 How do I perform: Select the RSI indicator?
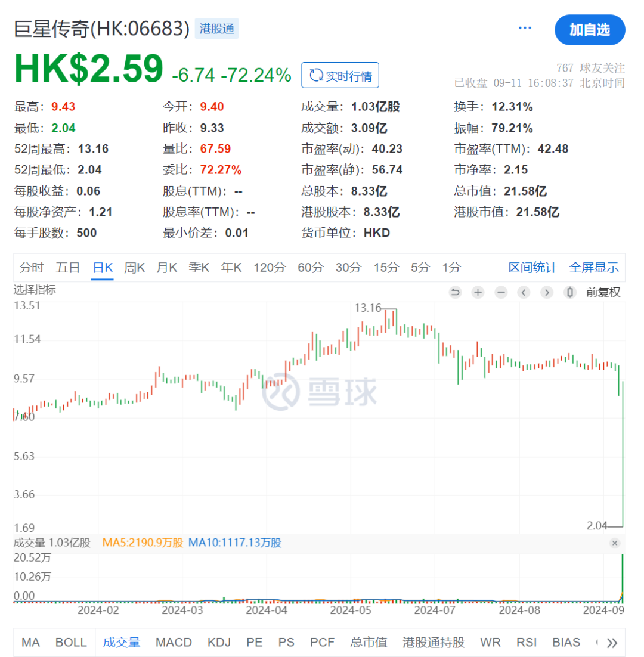pyautogui.click(x=527, y=642)
